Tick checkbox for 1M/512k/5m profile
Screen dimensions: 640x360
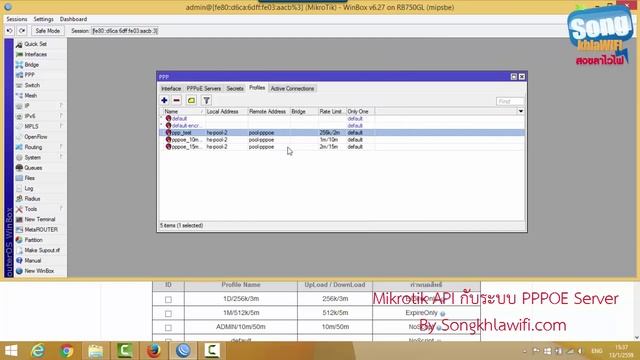[168, 313]
